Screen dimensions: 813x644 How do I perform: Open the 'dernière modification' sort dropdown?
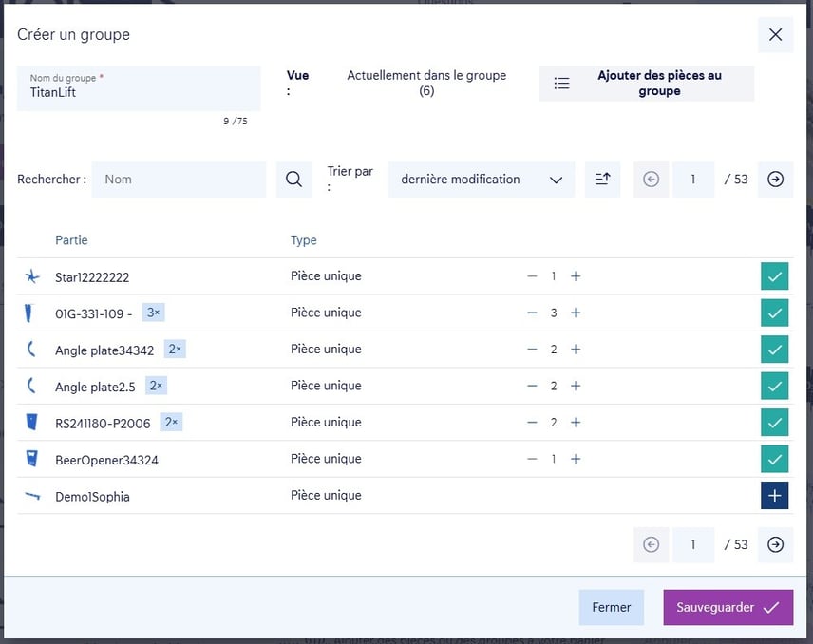click(482, 180)
